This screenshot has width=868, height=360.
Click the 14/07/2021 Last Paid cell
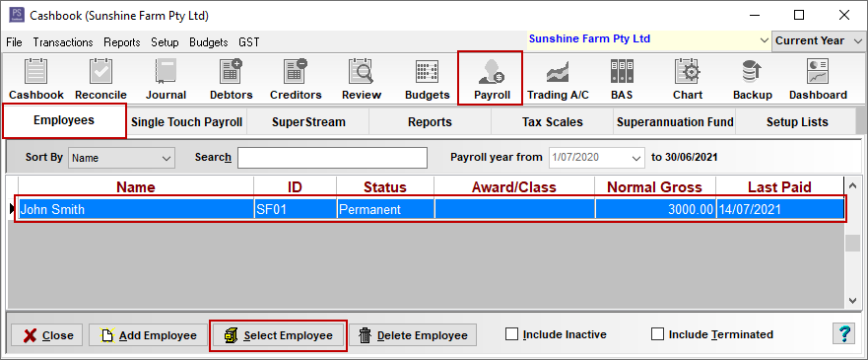coord(779,209)
